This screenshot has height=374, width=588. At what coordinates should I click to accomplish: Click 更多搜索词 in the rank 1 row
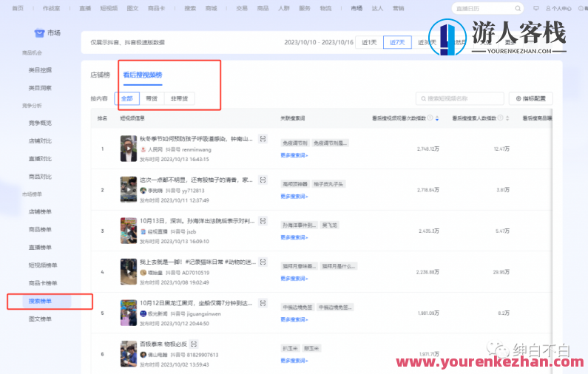[x=294, y=155]
